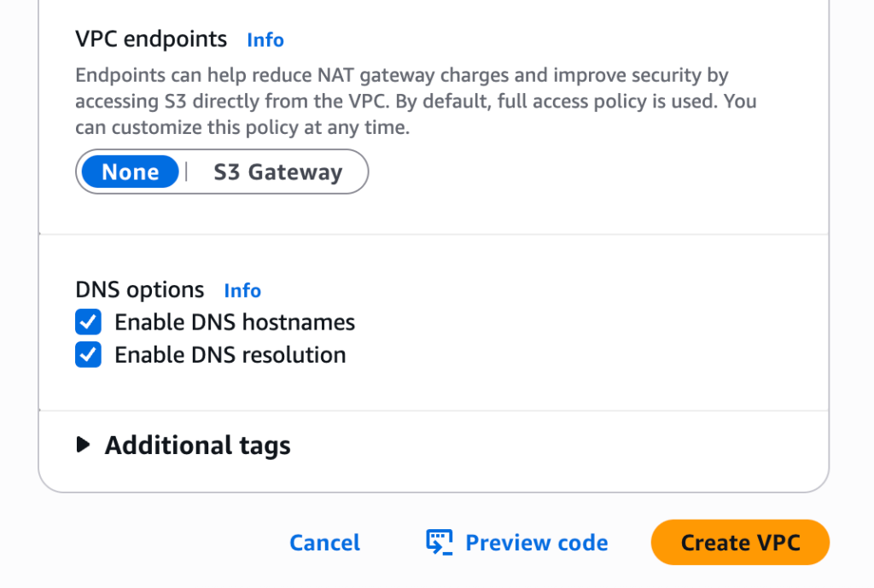Click the VPC endpoints description paragraph

(x=416, y=102)
